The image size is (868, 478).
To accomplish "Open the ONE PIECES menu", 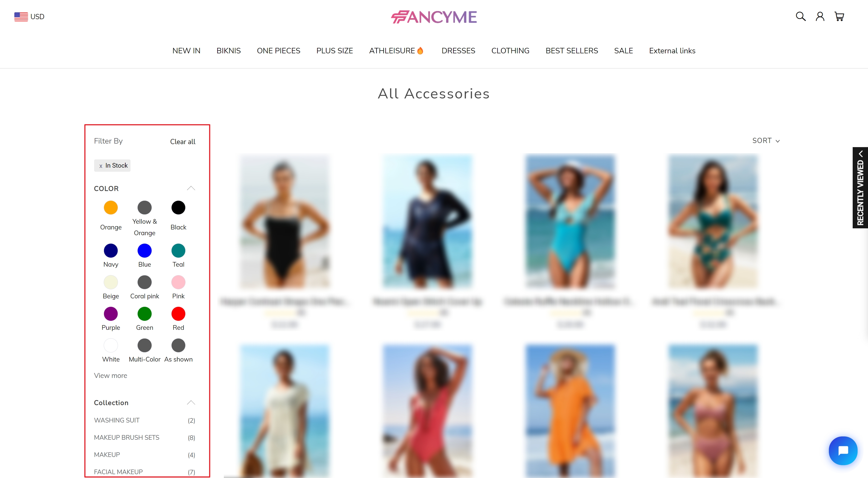I will point(278,51).
